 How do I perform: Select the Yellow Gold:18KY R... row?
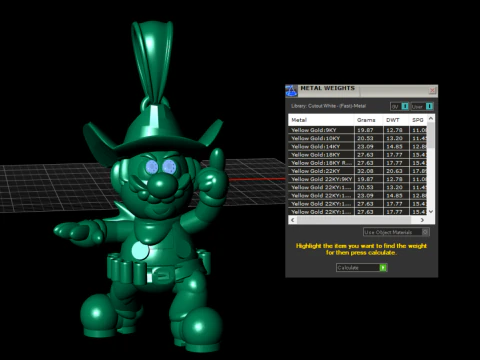click(x=357, y=163)
